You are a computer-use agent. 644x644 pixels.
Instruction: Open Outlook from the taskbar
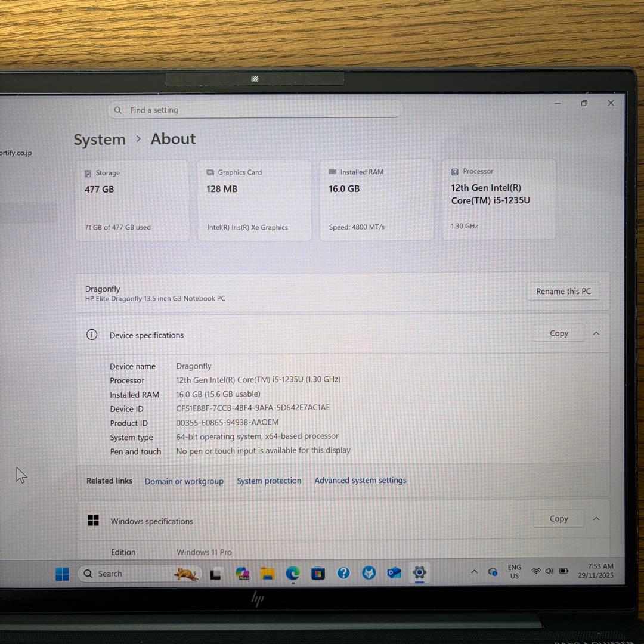pyautogui.click(x=394, y=572)
